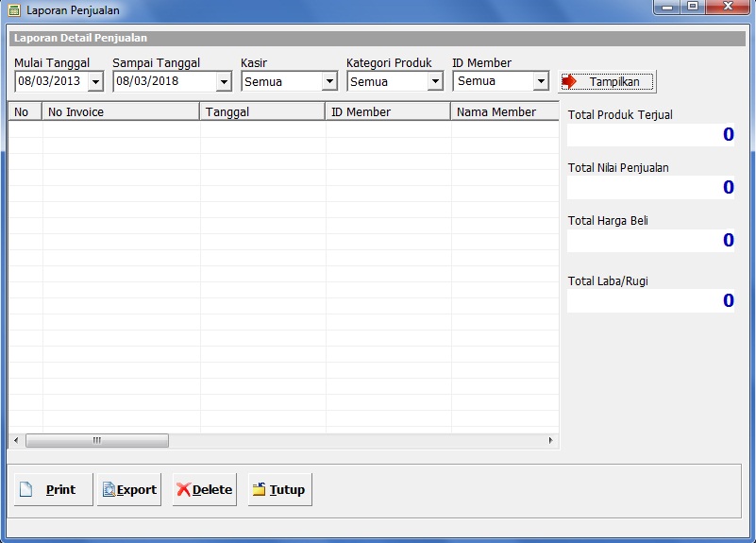Click the Nama Member column header
Viewport: 756px width, 543px height.
tap(504, 112)
